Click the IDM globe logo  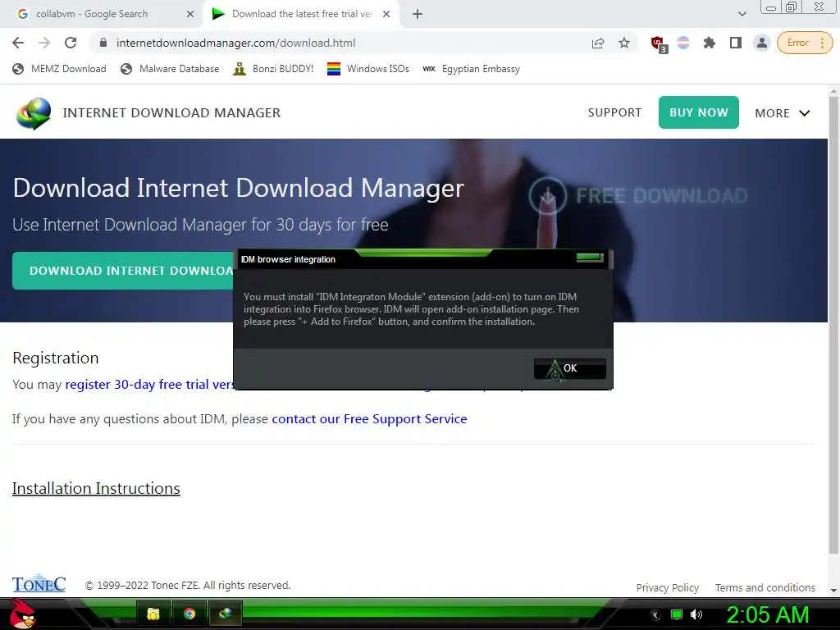coord(33,113)
